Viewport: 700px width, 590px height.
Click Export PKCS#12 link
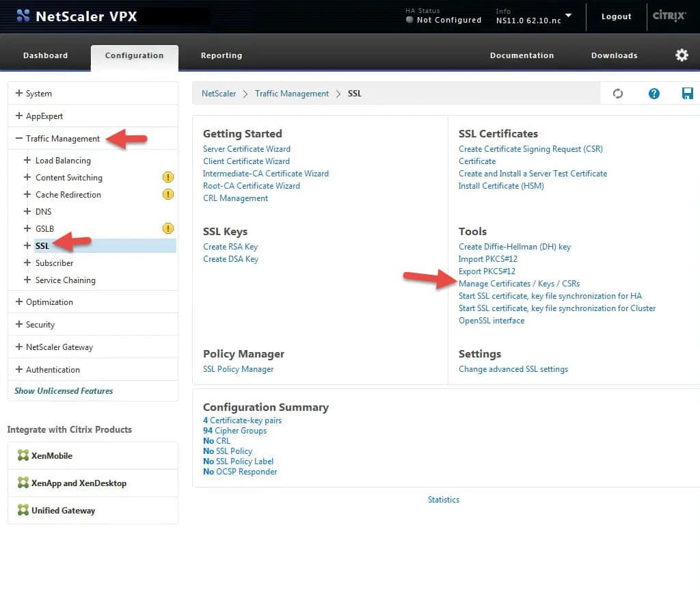tap(487, 271)
